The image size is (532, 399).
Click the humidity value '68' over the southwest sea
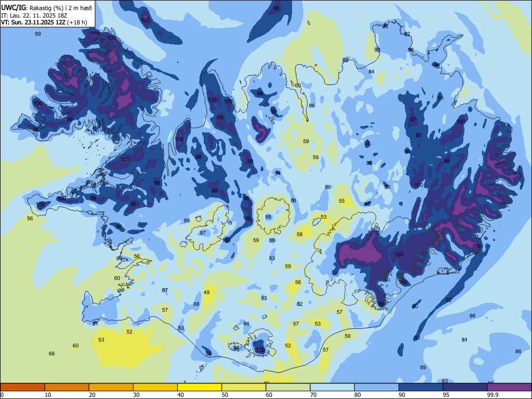(x=52, y=354)
